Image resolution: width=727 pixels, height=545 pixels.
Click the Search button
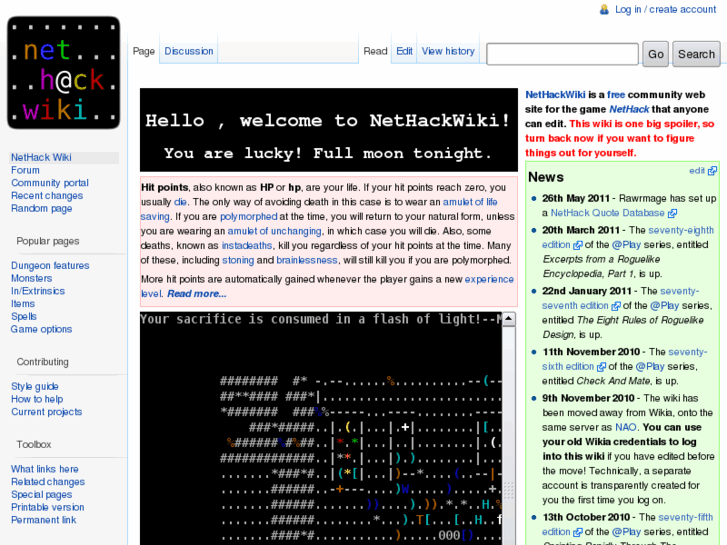pyautogui.click(x=696, y=54)
